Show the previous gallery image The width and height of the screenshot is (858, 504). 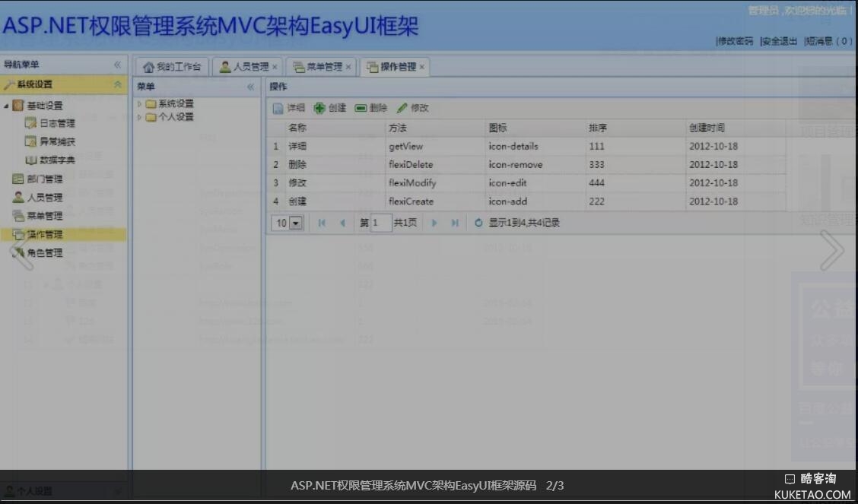pyautogui.click(x=22, y=251)
